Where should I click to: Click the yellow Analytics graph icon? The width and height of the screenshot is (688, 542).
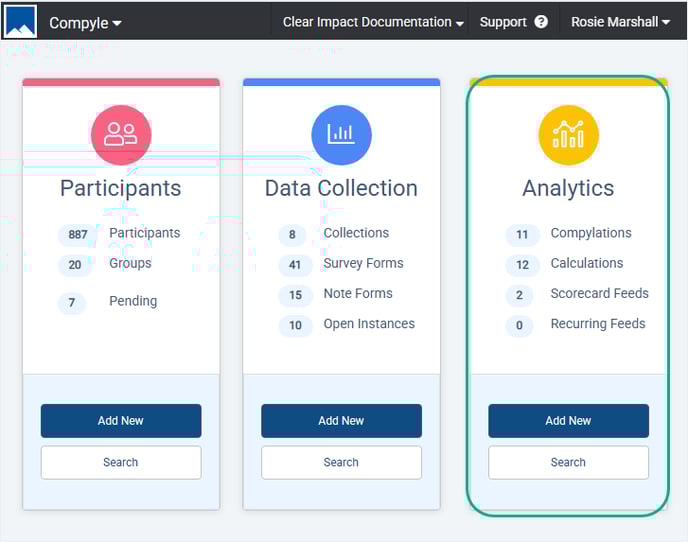[x=568, y=134]
